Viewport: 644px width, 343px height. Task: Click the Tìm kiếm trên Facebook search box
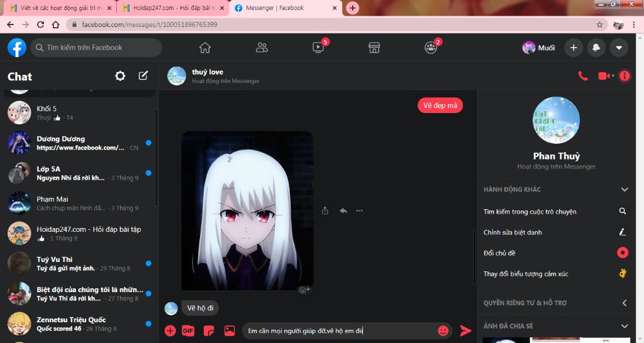tap(96, 48)
